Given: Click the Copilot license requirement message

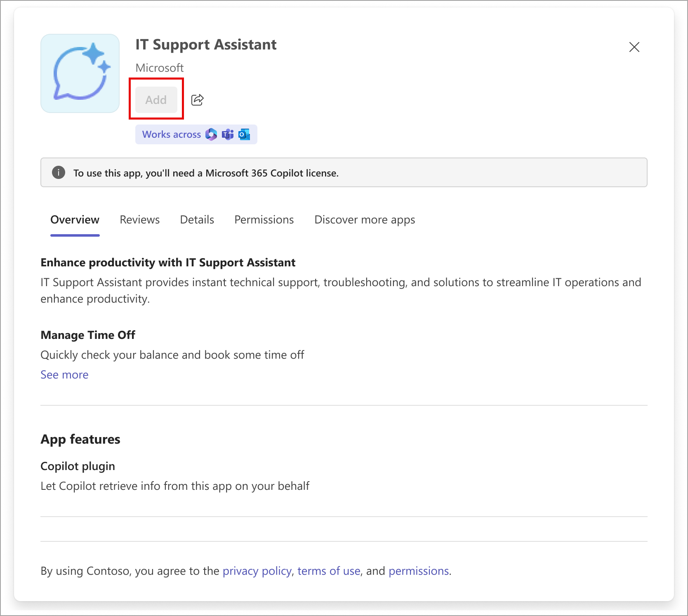Looking at the screenshot, I should (x=206, y=173).
